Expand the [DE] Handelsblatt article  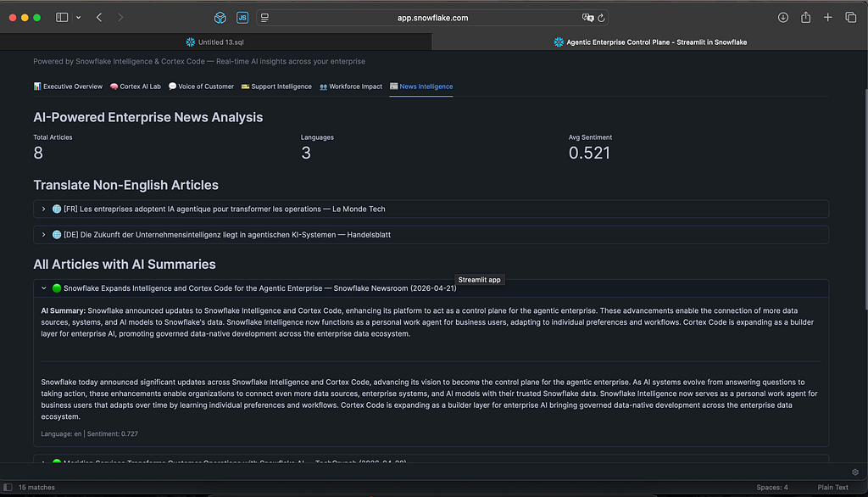coord(431,235)
